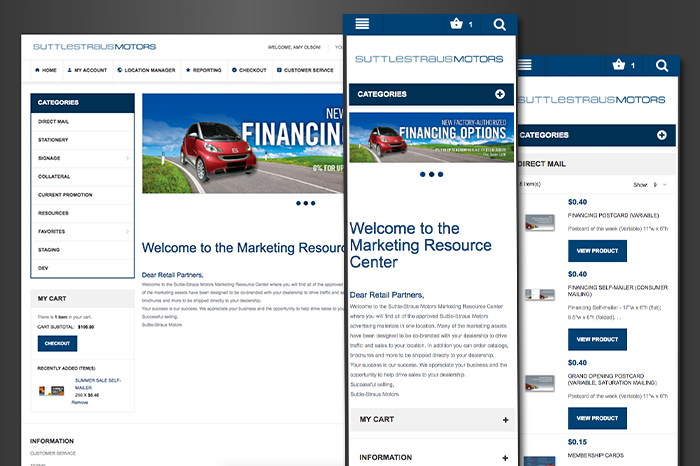The height and width of the screenshot is (466, 700).
Task: Open the cart basket icon in the right mobile view
Action: (619, 65)
